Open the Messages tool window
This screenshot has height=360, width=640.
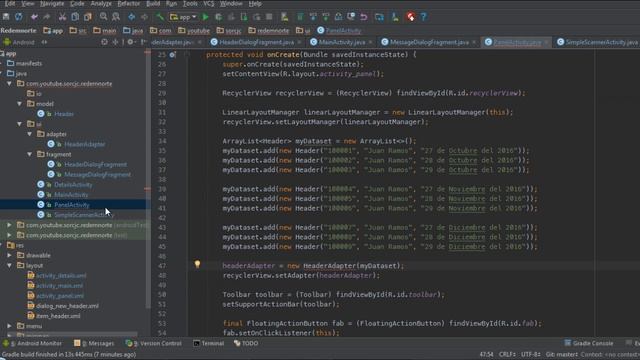[x=94, y=343]
